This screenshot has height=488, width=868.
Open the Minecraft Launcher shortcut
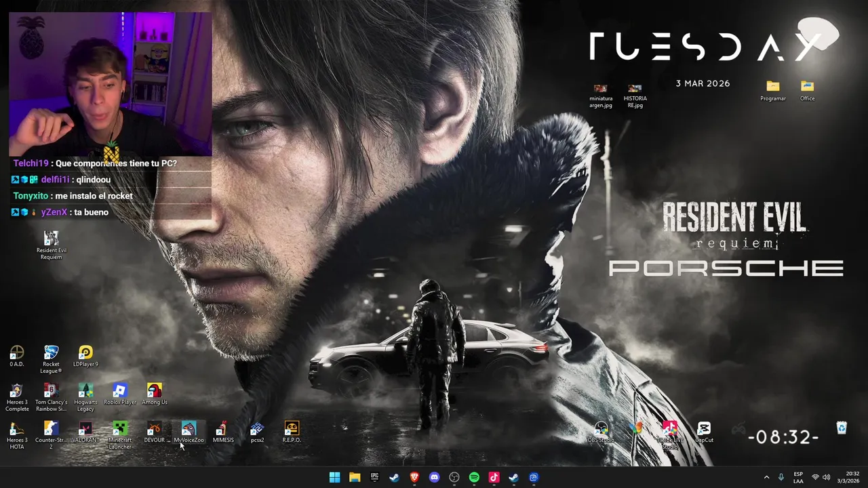click(120, 436)
